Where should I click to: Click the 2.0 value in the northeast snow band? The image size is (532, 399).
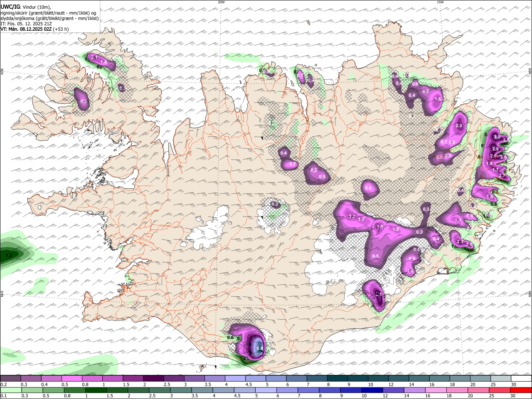[x=459, y=126]
